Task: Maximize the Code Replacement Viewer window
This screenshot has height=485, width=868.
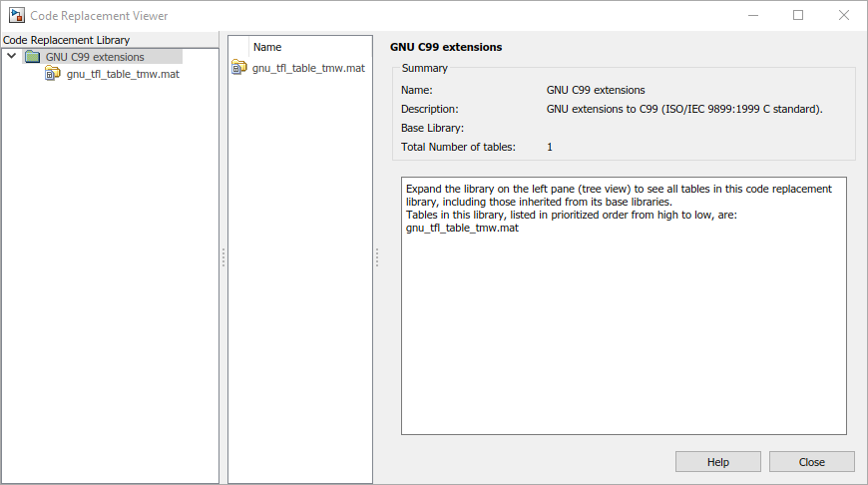Action: click(798, 16)
